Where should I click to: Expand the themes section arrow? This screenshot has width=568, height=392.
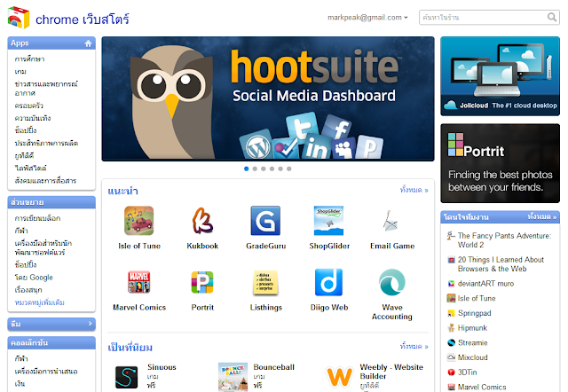[x=91, y=324]
